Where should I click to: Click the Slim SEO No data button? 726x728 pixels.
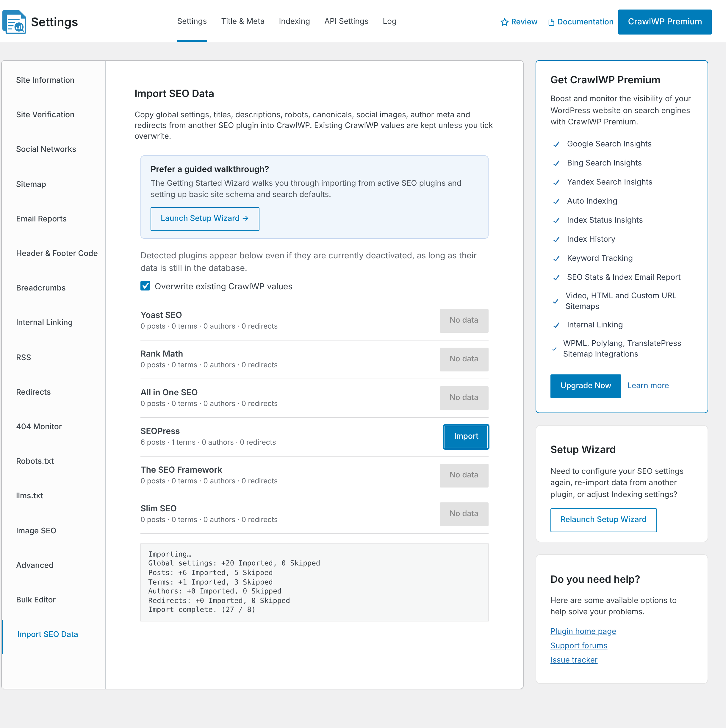click(464, 514)
